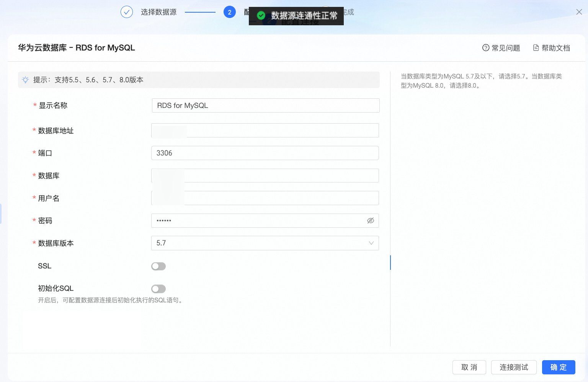This screenshot has height=382, width=588.
Task: Focus the 密码 input field
Action: (265, 220)
